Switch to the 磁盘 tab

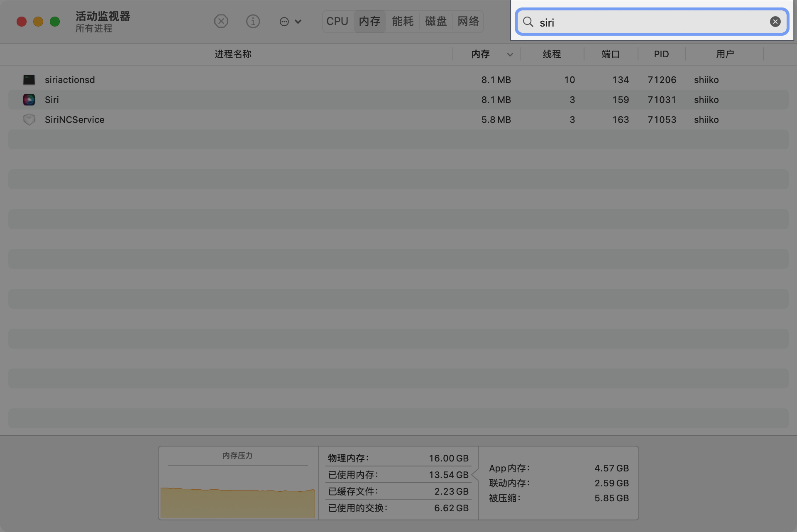tap(436, 21)
